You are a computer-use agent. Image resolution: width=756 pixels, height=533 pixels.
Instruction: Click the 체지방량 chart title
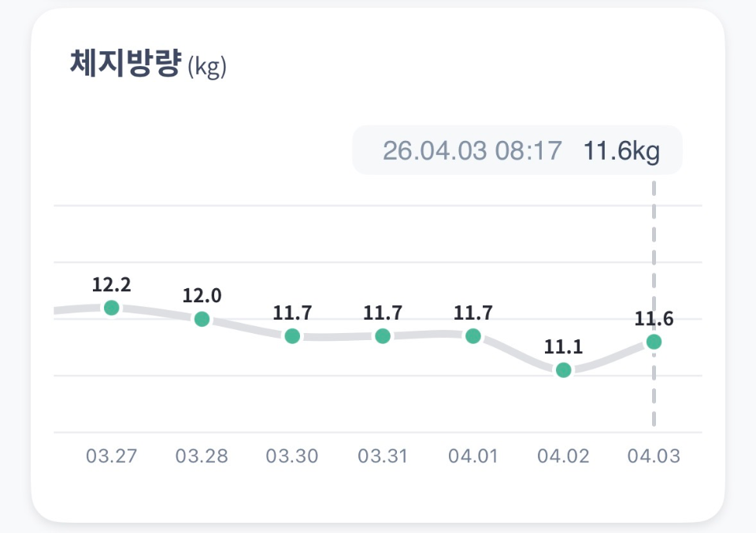[125, 64]
